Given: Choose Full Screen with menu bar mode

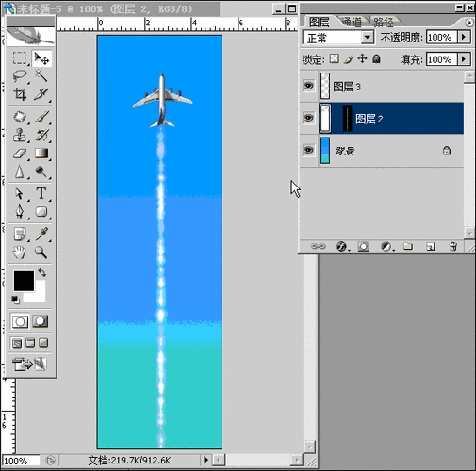Looking at the screenshot, I should 30,343.
